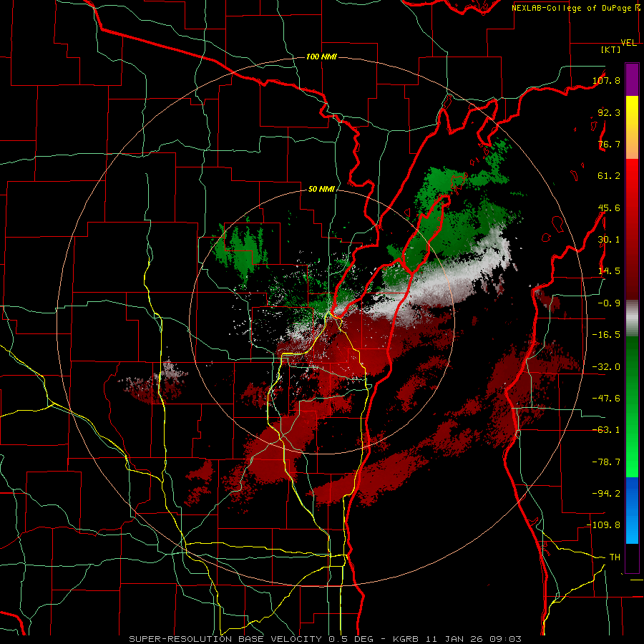644x644 pixels.
Task: Click the VEL legend title
Action: [x=628, y=43]
